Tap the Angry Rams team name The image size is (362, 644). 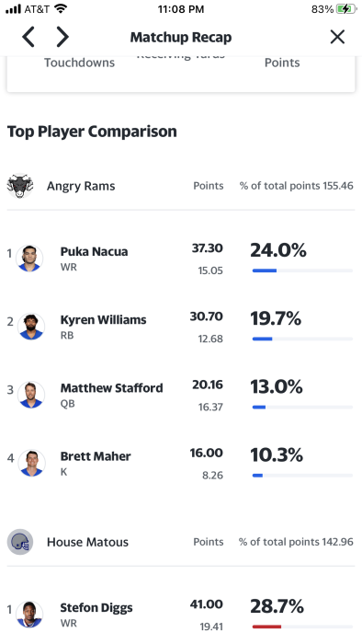tap(81, 186)
